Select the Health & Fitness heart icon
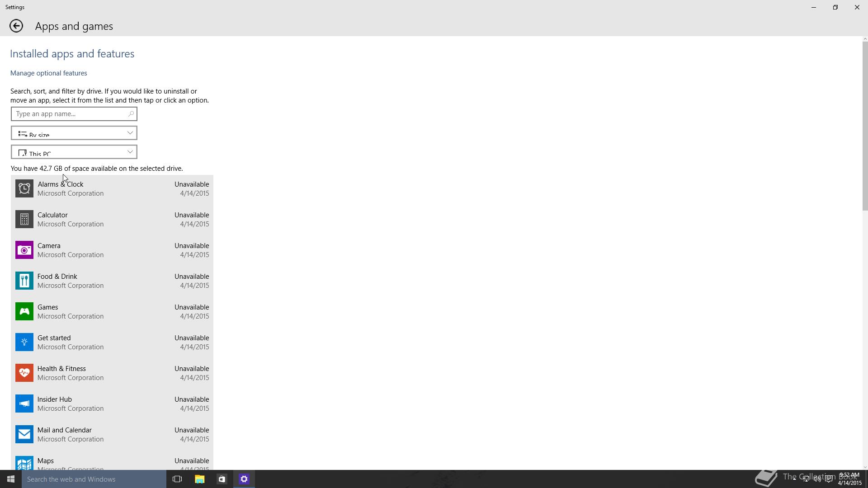Viewport: 868px width, 488px height. pos(24,373)
